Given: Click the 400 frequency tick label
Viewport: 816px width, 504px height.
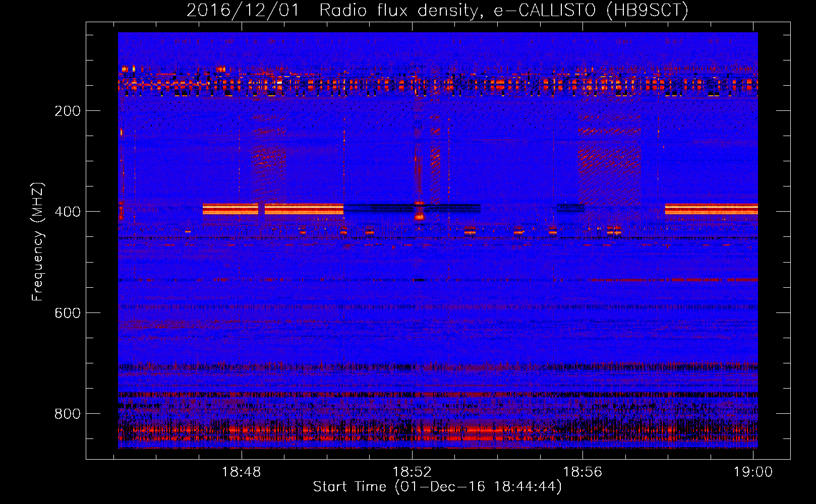Looking at the screenshot, I should (68, 212).
